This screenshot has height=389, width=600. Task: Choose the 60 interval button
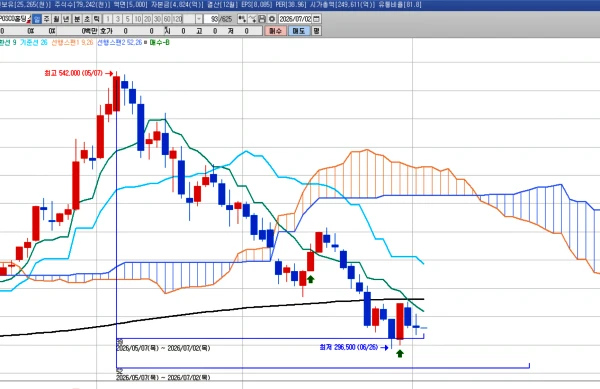167,19
